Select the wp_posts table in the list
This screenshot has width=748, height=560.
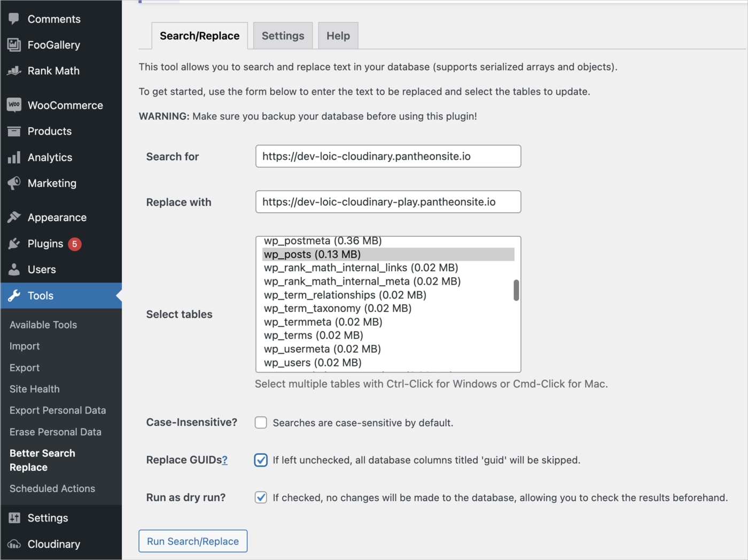click(311, 254)
